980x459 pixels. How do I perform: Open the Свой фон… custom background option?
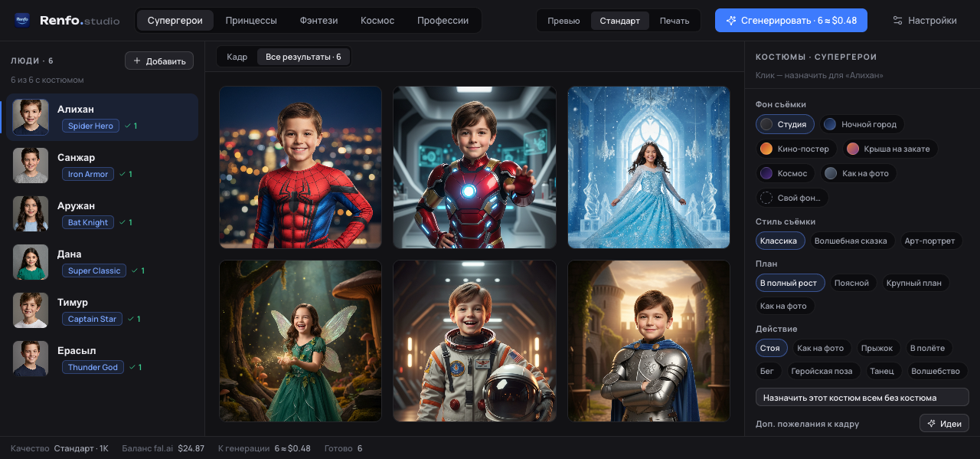(792, 198)
